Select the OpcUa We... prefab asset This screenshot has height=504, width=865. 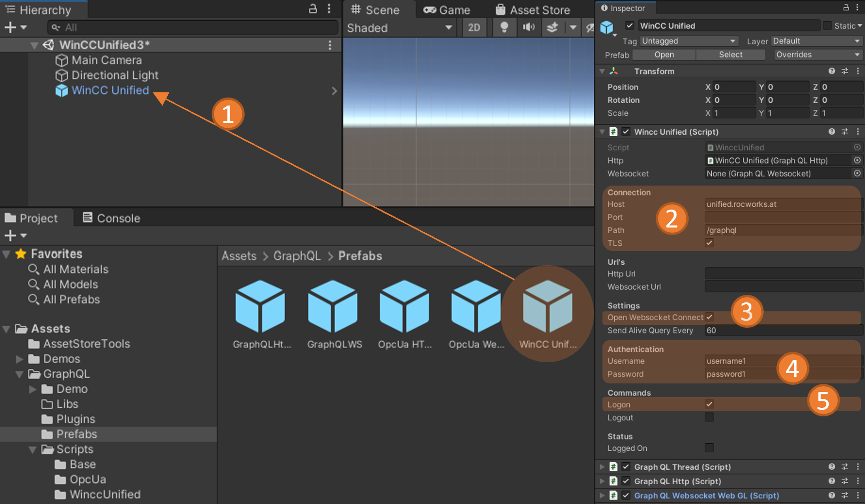coord(476,314)
